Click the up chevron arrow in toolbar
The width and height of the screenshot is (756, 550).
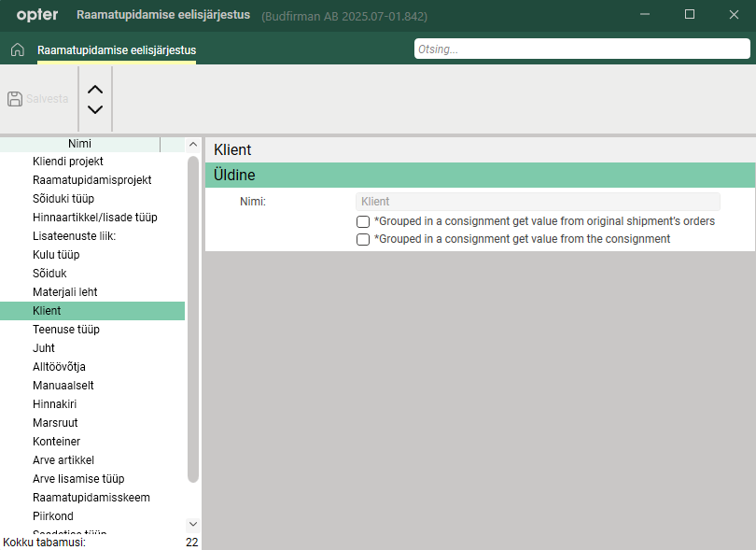pyautogui.click(x=94, y=90)
